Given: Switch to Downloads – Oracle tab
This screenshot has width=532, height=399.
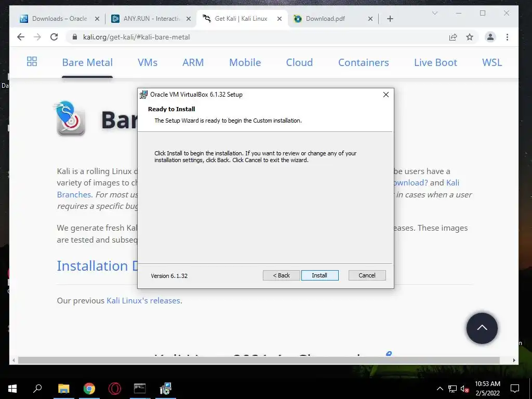Looking at the screenshot, I should [59, 19].
